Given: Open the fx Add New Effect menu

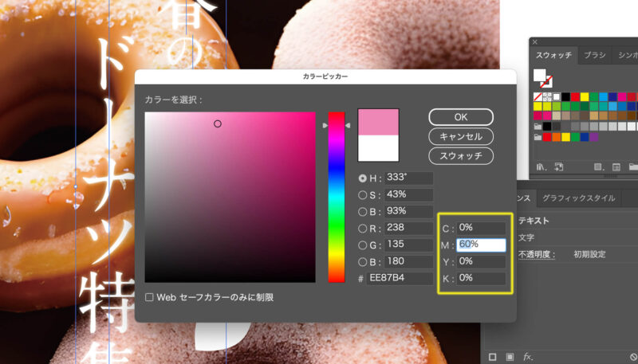Looking at the screenshot, I should (528, 357).
